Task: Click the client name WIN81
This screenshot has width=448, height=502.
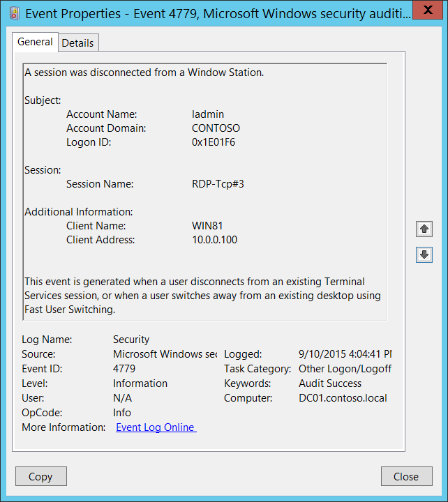Action: tap(207, 226)
